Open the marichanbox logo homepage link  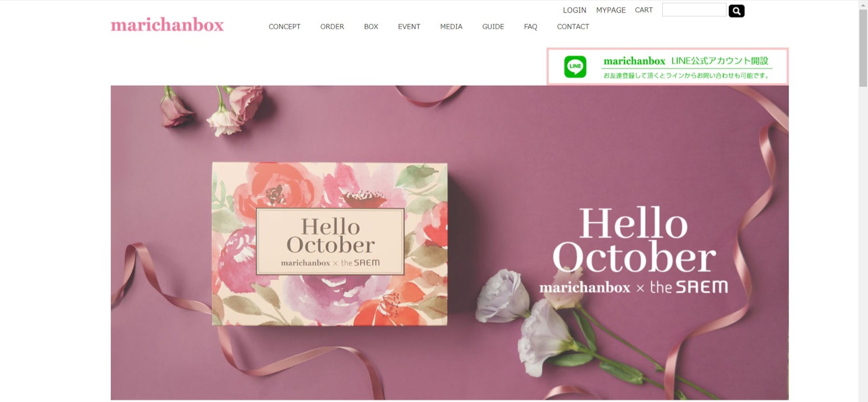(x=167, y=25)
